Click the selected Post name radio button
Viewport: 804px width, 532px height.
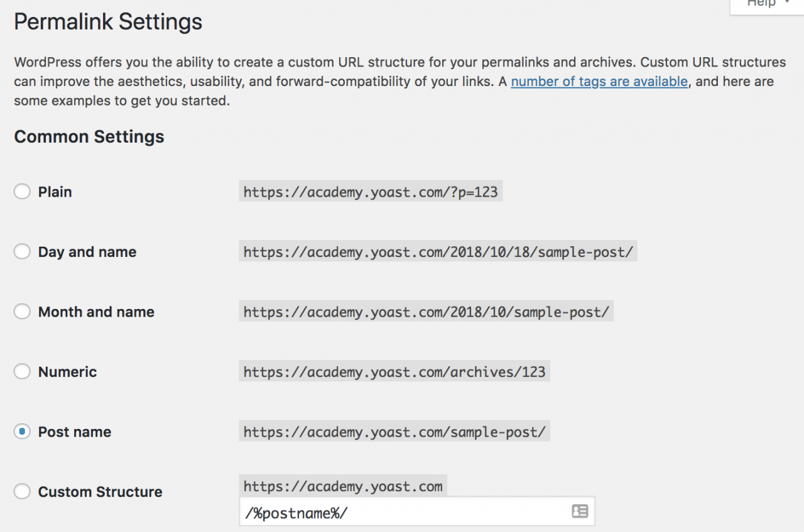(22, 432)
